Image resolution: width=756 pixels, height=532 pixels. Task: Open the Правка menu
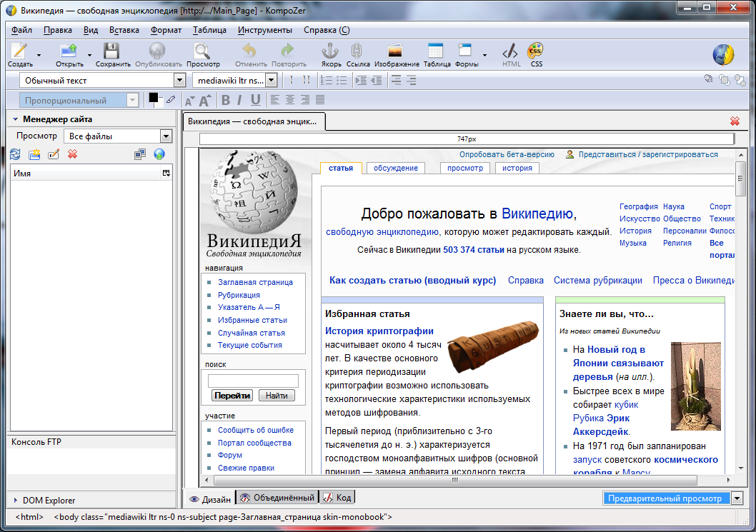[58, 30]
